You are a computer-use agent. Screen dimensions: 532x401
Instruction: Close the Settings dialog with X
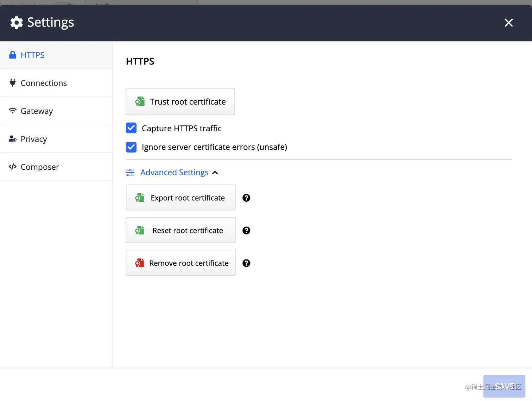508,23
